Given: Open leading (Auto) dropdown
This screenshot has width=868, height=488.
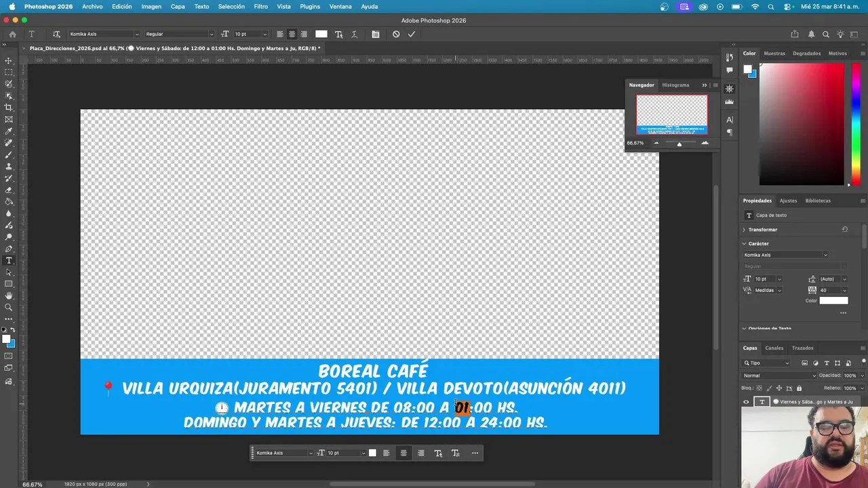Looking at the screenshot, I should point(844,279).
